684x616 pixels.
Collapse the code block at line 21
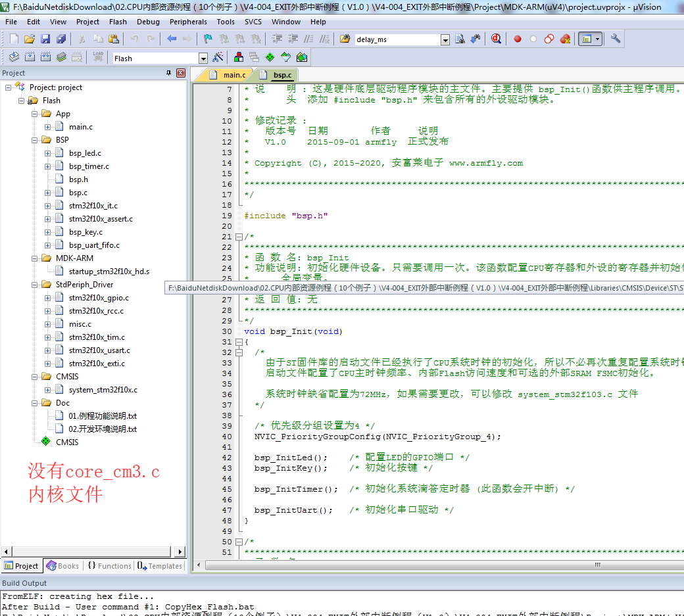(x=239, y=237)
